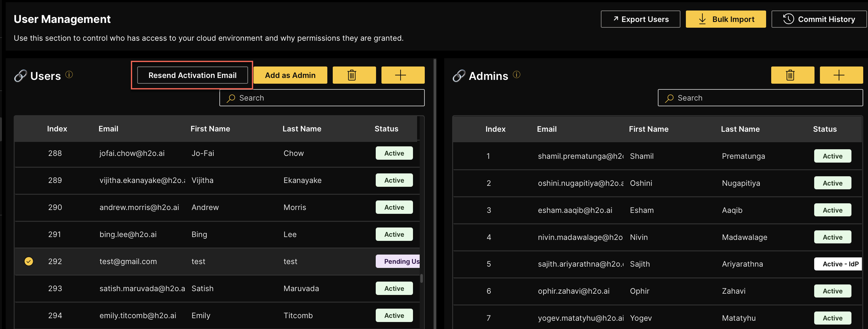
Task: Click the trash icon in Admins panel
Action: [792, 75]
